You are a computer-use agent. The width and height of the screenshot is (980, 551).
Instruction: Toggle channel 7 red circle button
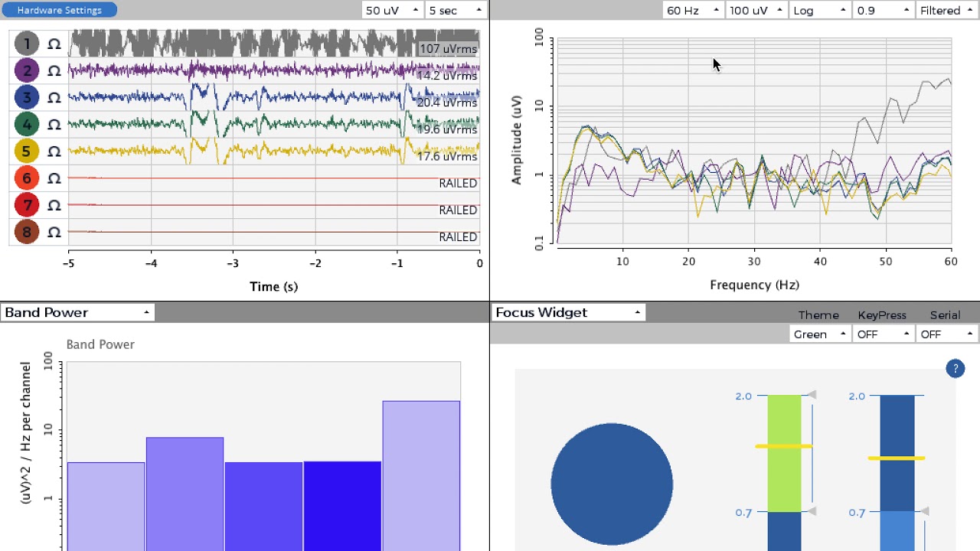(27, 205)
